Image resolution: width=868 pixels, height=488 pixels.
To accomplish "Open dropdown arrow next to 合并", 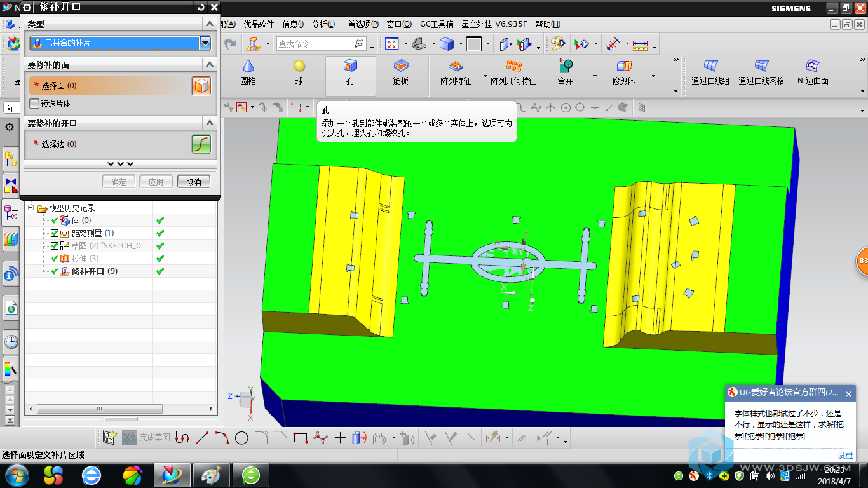I will pyautogui.click(x=595, y=77).
